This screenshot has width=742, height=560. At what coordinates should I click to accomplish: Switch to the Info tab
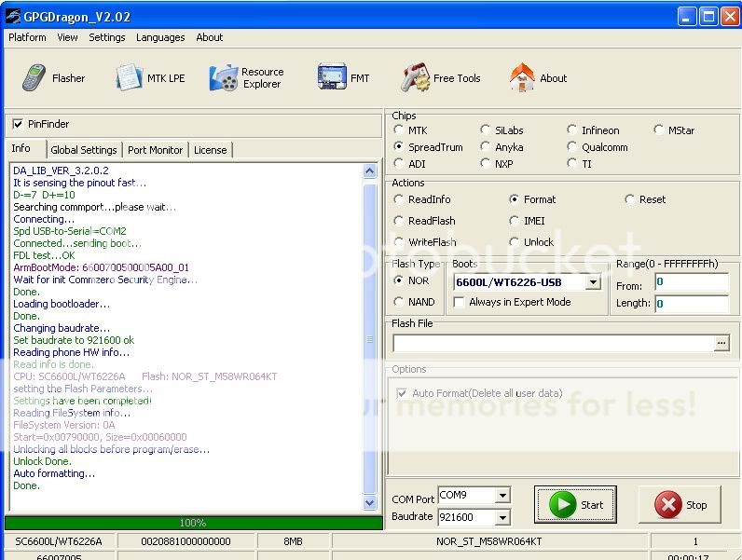[21, 148]
